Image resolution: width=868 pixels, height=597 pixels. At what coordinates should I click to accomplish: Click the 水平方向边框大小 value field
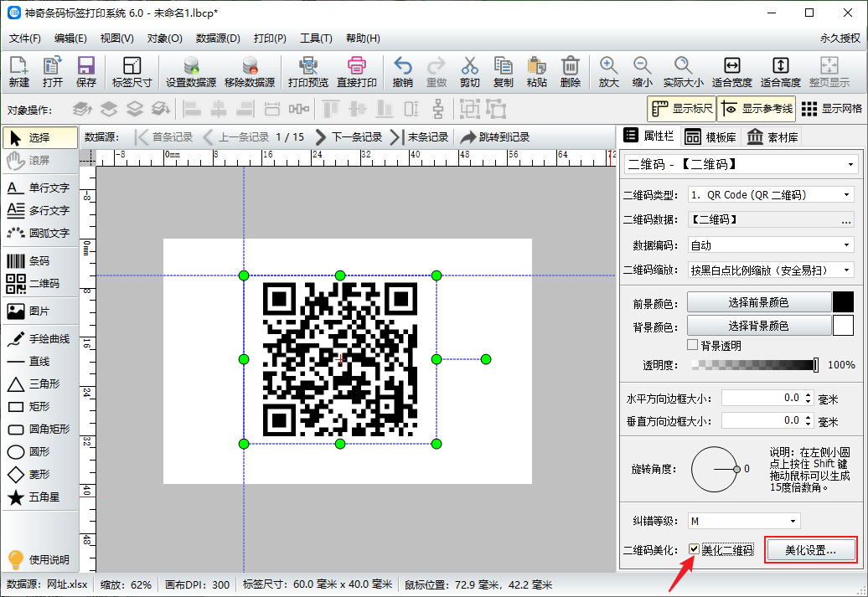tap(762, 398)
